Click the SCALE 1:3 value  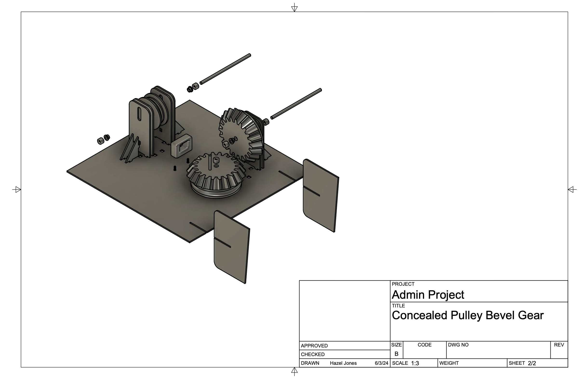pyautogui.click(x=415, y=363)
